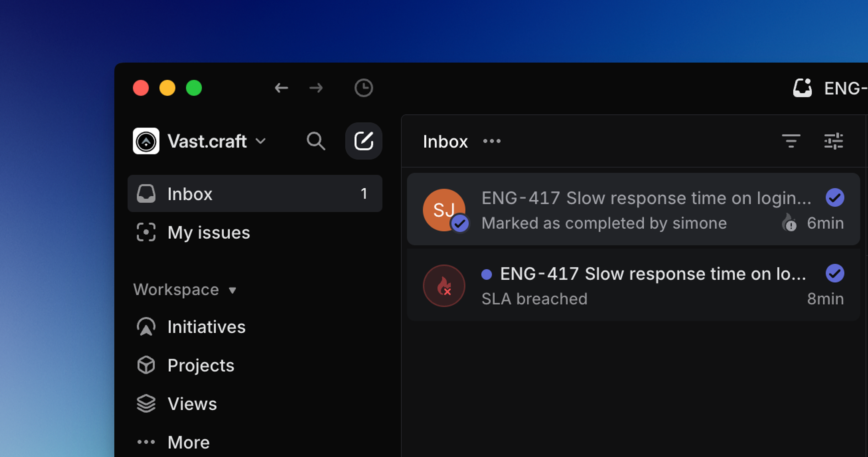Open Projects in the sidebar

click(255, 365)
